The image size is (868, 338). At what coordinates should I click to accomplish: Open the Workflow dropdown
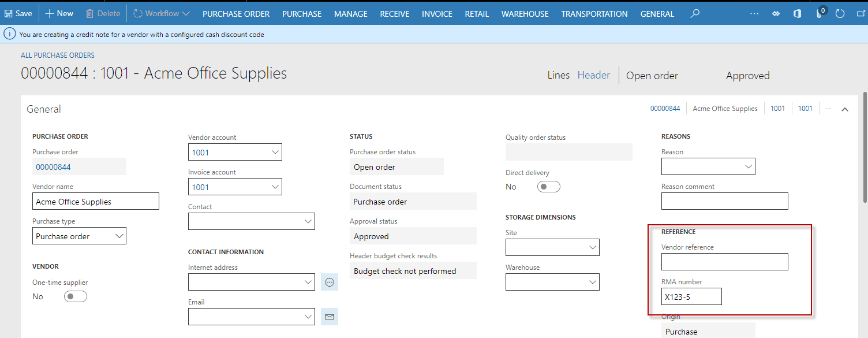pos(161,13)
